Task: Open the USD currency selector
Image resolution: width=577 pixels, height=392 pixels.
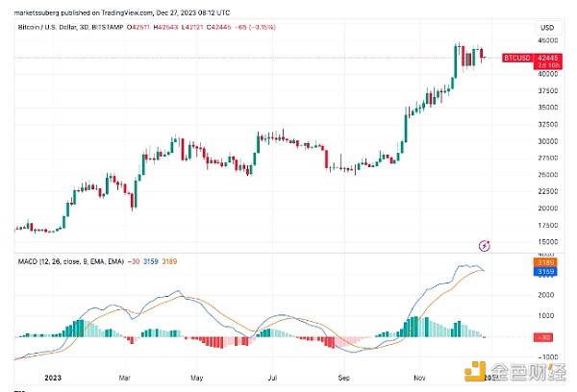Action: point(544,27)
